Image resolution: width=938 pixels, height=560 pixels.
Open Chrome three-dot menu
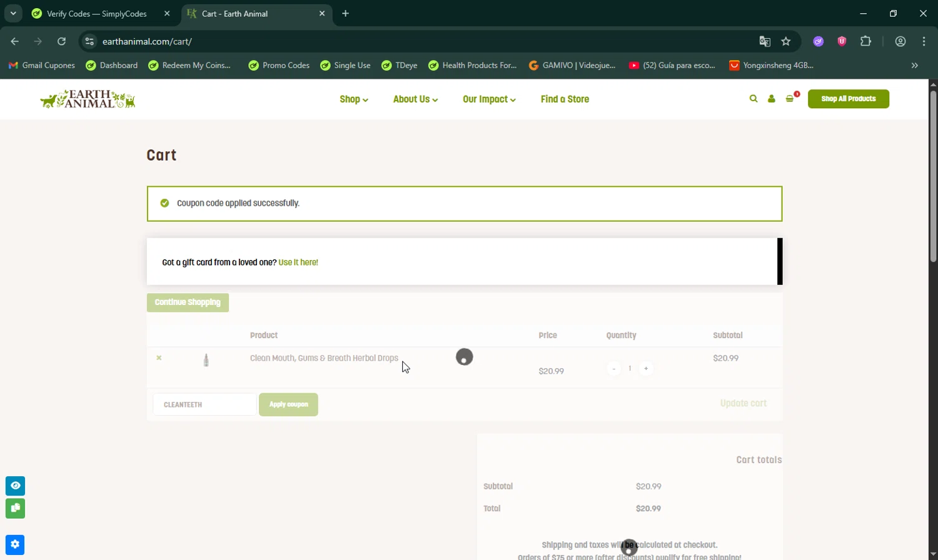[924, 41]
